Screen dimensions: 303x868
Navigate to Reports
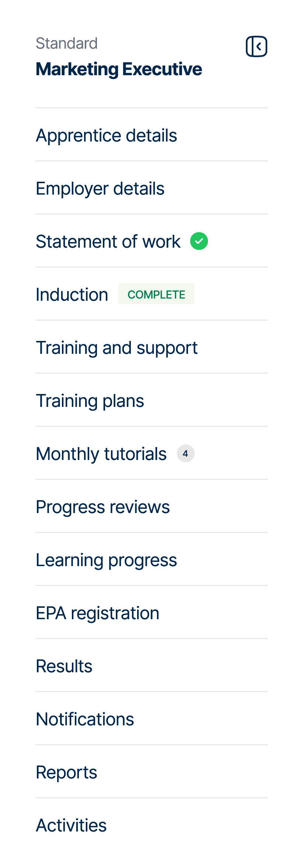(66, 772)
